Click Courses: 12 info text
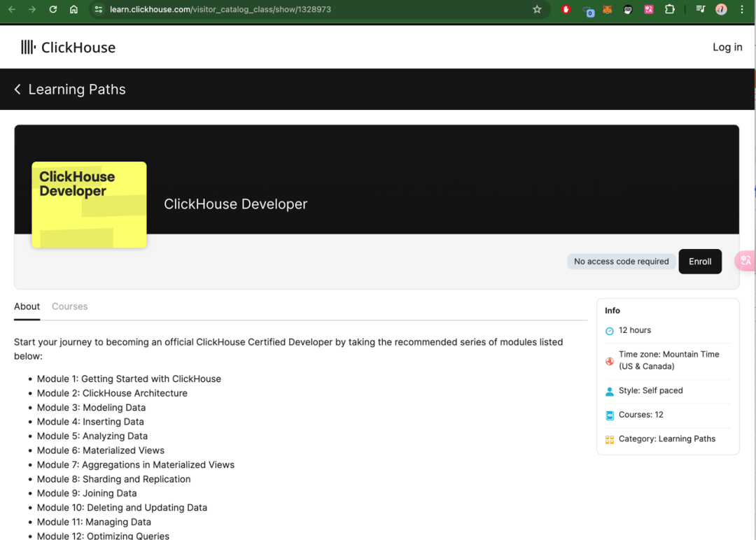The height and width of the screenshot is (540, 756). coord(641,414)
